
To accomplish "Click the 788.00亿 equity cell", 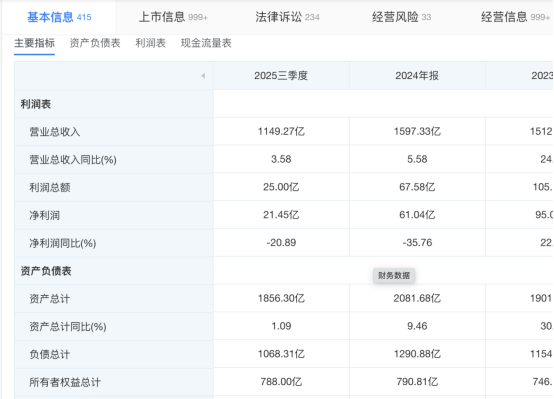I will click(281, 382).
